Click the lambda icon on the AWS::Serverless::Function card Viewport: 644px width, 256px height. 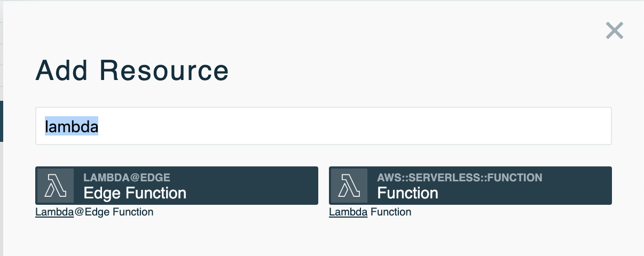(349, 186)
